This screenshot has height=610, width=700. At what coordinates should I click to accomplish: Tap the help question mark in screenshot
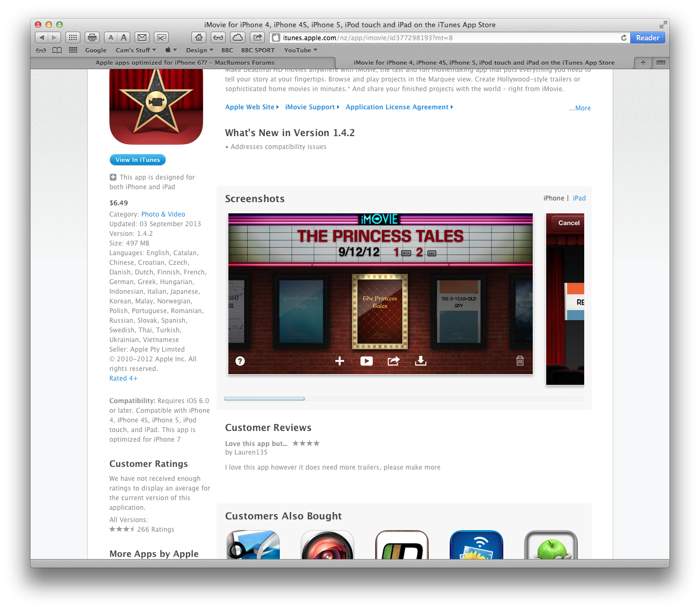[x=240, y=361]
